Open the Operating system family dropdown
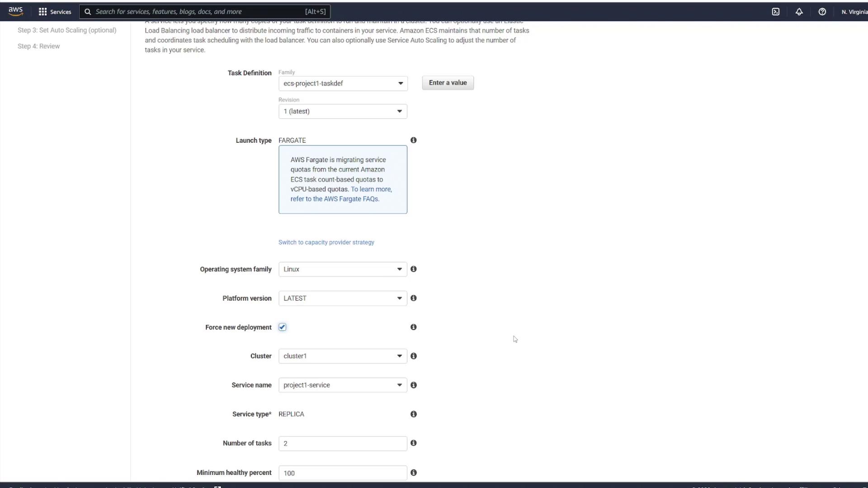The image size is (868, 488). [x=343, y=269]
